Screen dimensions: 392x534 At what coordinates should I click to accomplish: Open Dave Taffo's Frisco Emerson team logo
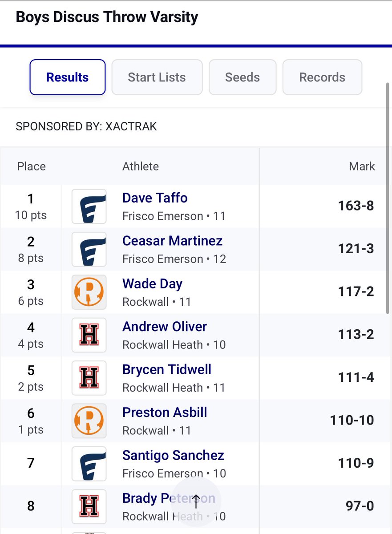pyautogui.click(x=89, y=206)
